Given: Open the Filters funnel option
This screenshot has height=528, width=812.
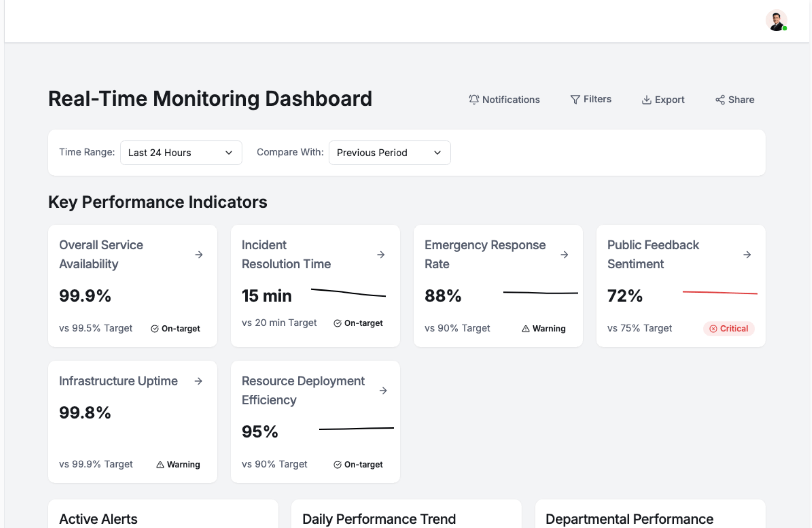Looking at the screenshot, I should point(575,99).
